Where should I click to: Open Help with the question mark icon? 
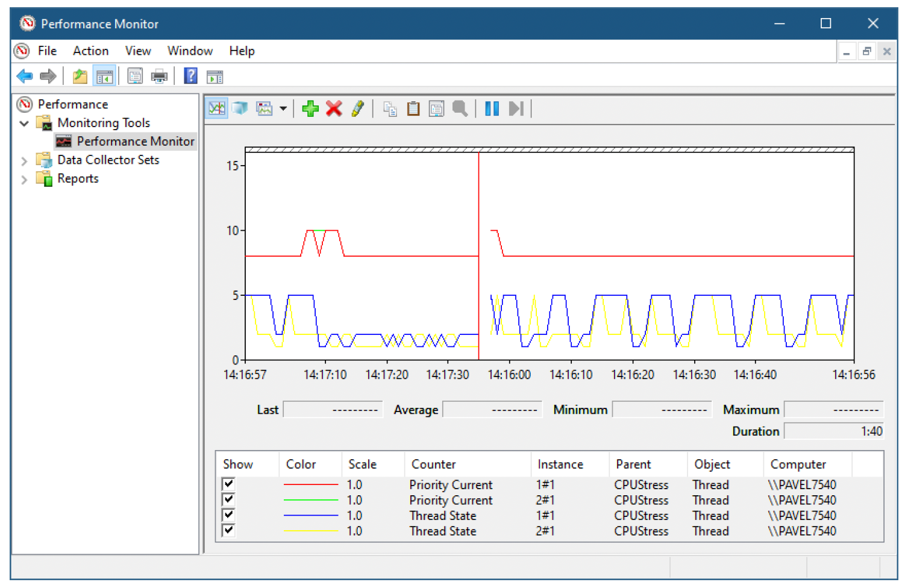coord(190,76)
